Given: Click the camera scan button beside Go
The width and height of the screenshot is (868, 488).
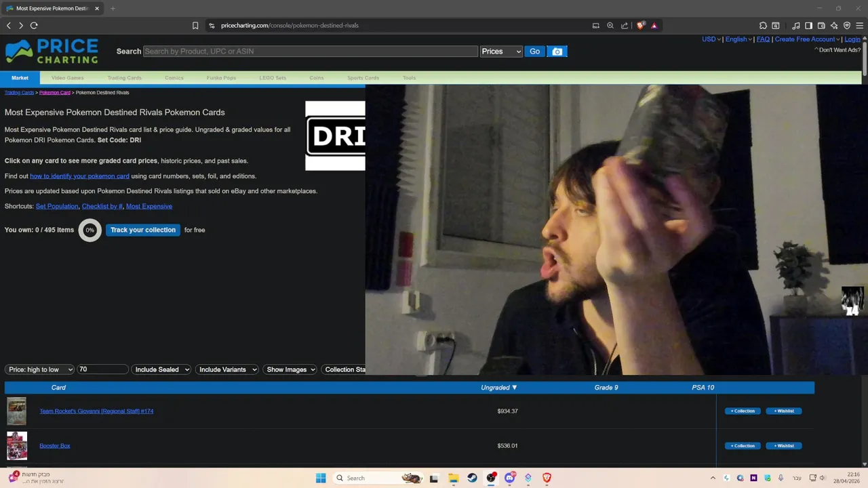Looking at the screenshot, I should pos(557,52).
